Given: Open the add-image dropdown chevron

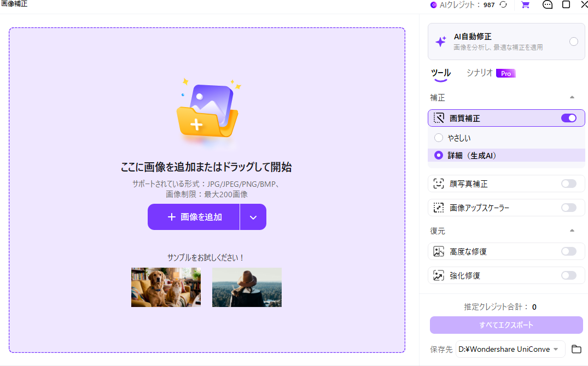Looking at the screenshot, I should pyautogui.click(x=253, y=217).
